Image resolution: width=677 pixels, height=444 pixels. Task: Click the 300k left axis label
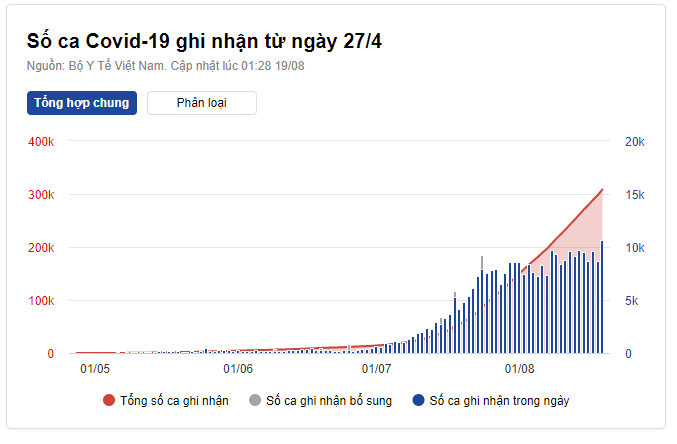click(x=41, y=195)
